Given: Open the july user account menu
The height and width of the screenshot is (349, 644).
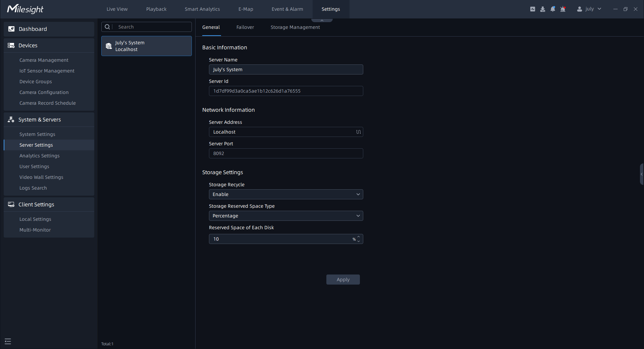Looking at the screenshot, I should pos(589,9).
